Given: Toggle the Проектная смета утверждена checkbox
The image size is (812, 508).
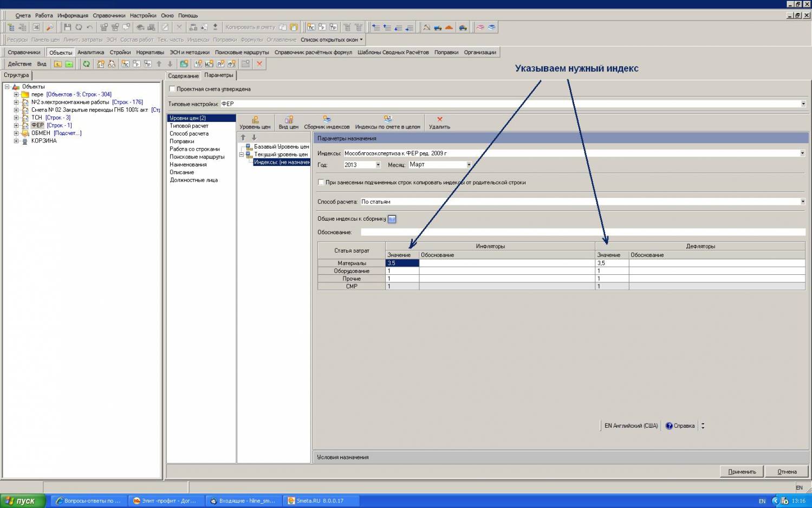Looking at the screenshot, I should pos(172,89).
